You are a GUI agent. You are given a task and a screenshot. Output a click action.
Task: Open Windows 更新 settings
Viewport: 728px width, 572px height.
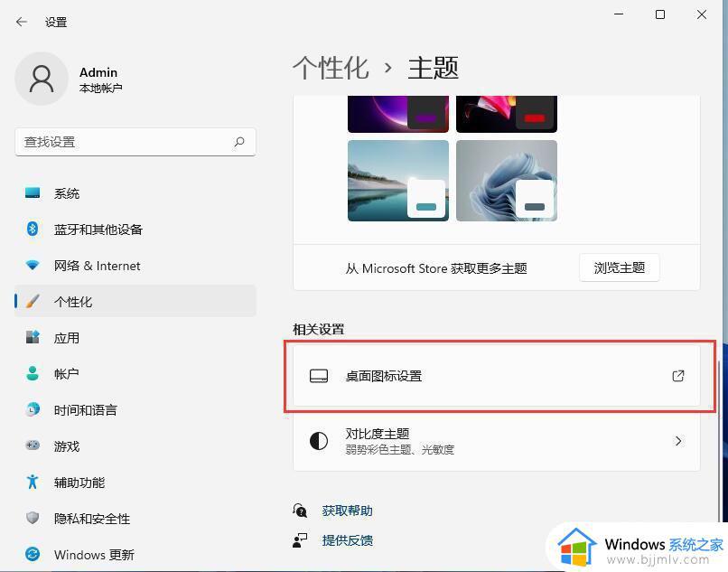pos(135,554)
